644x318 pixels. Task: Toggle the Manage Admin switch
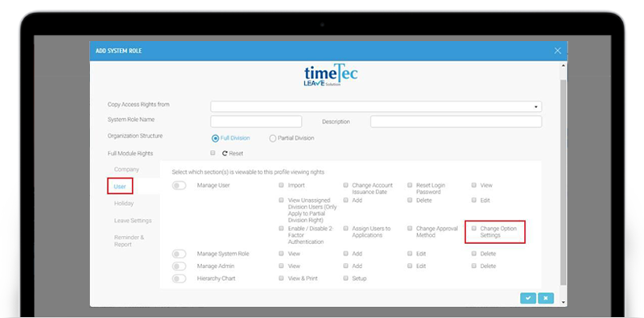(x=179, y=266)
